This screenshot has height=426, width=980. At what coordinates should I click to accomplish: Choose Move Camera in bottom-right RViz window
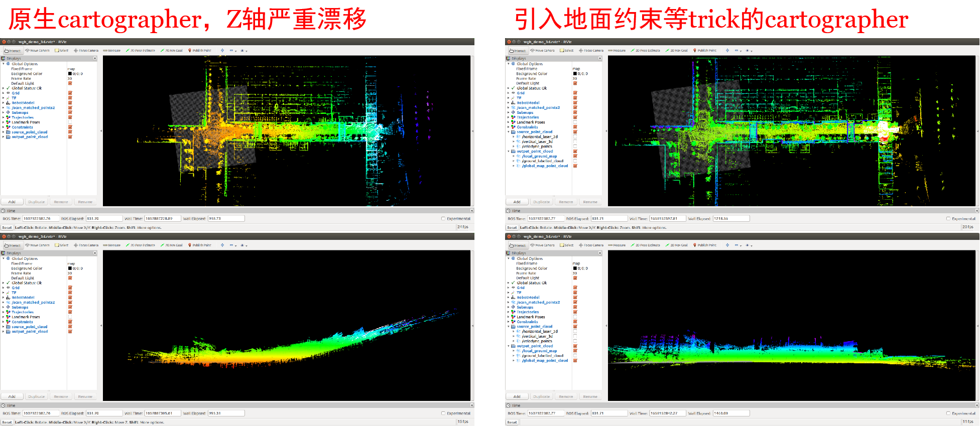click(542, 245)
